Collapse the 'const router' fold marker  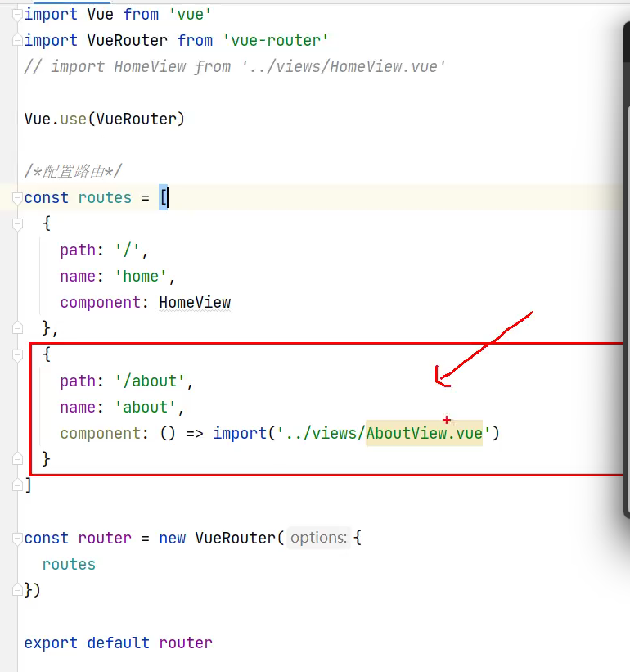tap(17, 539)
